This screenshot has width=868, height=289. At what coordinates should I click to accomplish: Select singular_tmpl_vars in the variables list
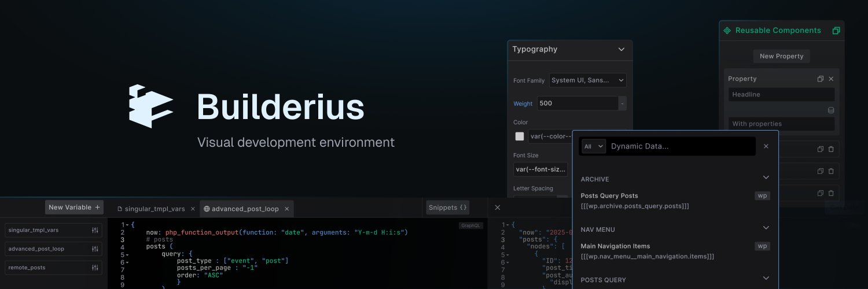(53, 230)
